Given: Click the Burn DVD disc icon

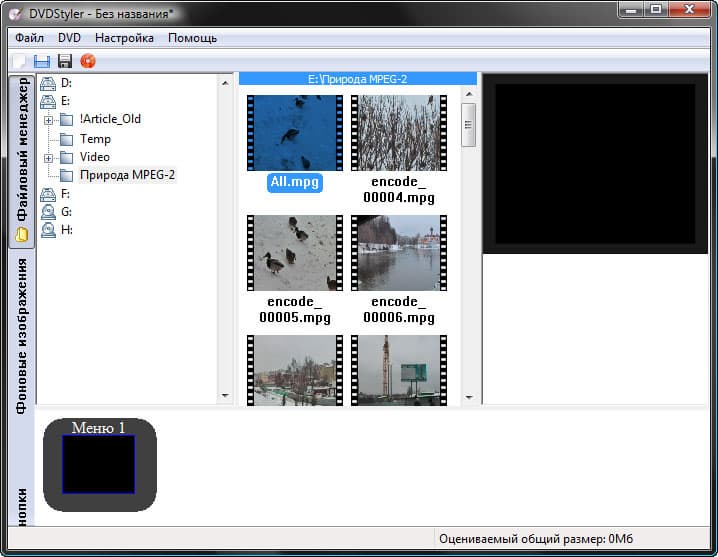Looking at the screenshot, I should [x=88, y=60].
